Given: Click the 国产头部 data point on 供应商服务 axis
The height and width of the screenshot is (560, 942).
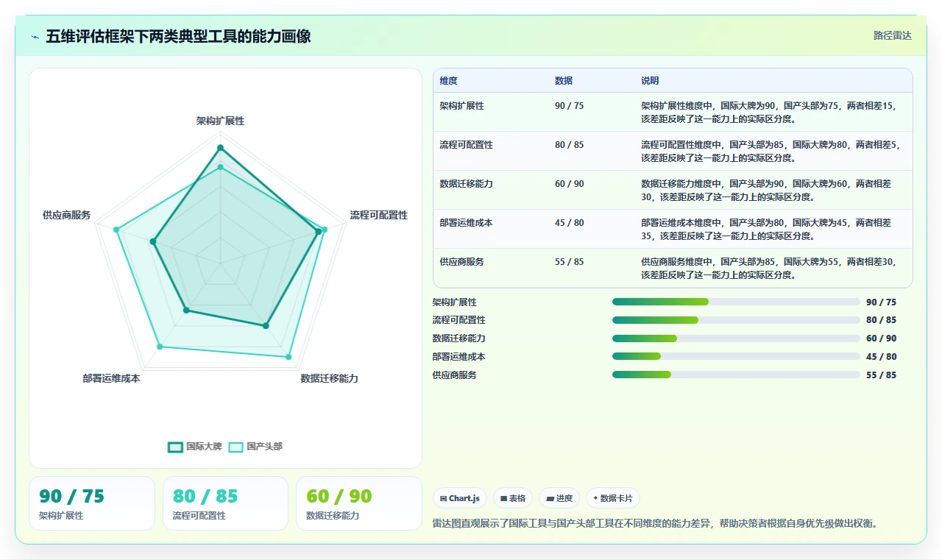Looking at the screenshot, I should click(x=116, y=230).
